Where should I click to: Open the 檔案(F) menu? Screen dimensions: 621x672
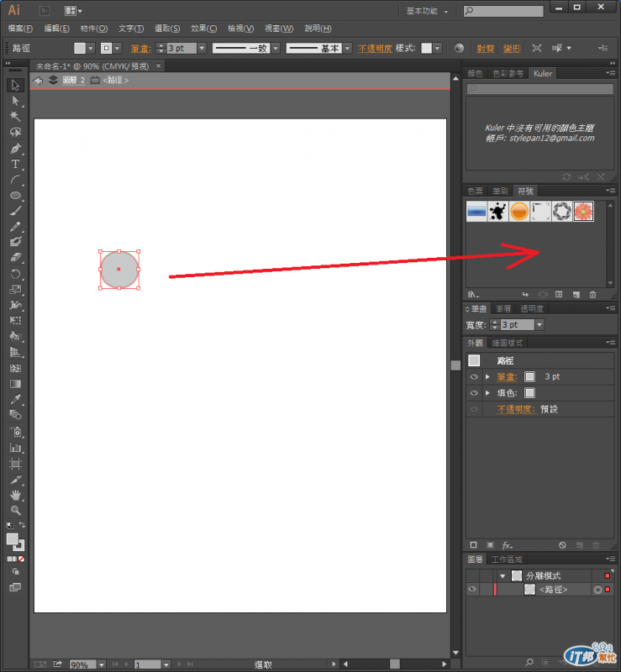[x=20, y=29]
